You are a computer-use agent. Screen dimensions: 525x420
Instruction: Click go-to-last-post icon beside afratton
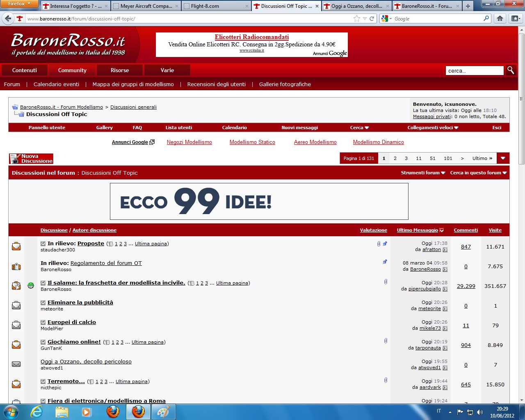(445, 250)
